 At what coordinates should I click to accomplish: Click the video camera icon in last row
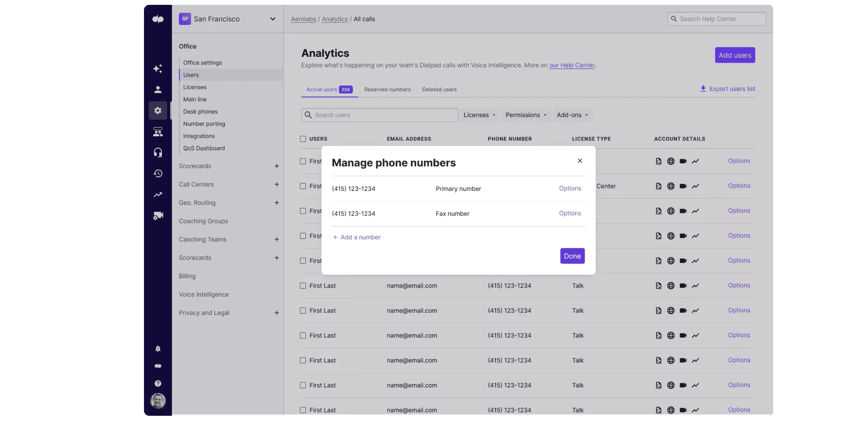[683, 410]
